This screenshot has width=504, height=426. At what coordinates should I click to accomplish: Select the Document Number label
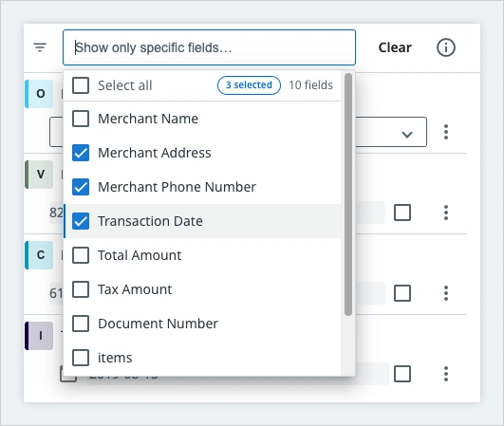point(158,324)
